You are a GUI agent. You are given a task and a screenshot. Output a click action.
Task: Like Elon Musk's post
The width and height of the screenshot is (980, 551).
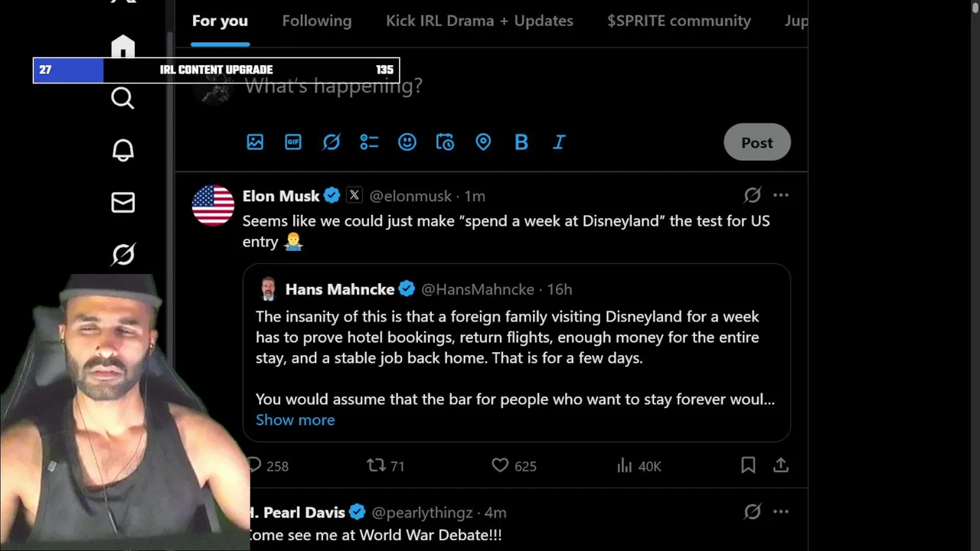(500, 465)
